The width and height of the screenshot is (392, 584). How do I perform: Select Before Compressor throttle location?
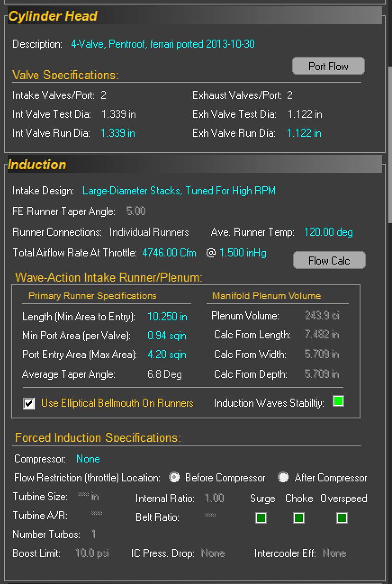coord(174,478)
